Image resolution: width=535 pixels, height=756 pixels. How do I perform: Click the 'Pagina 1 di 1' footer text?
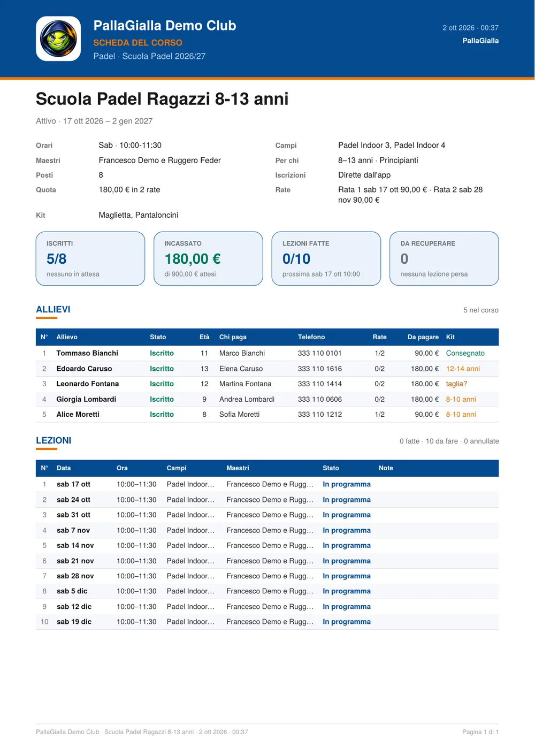tap(480, 732)
